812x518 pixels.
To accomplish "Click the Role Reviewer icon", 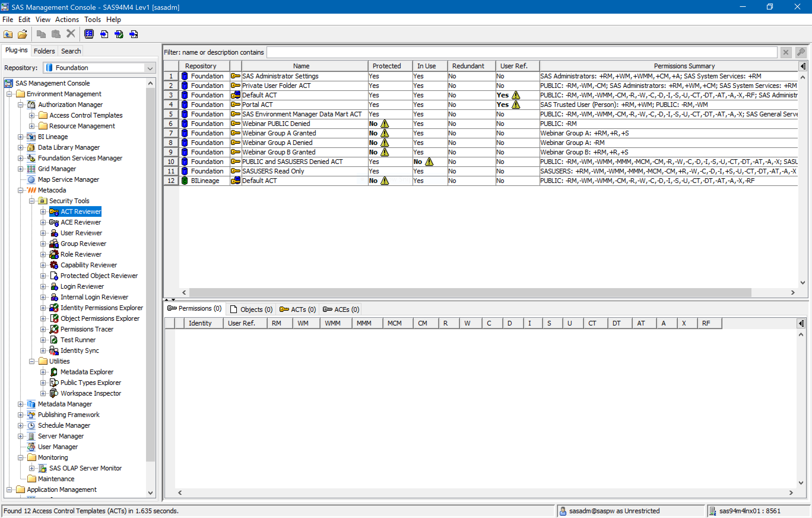I will (54, 254).
